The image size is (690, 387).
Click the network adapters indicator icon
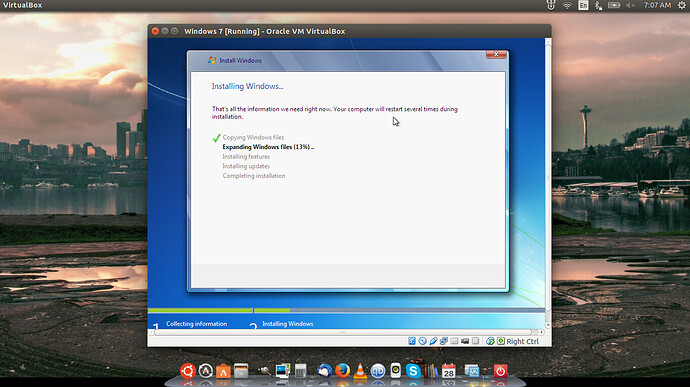pyautogui.click(x=444, y=341)
